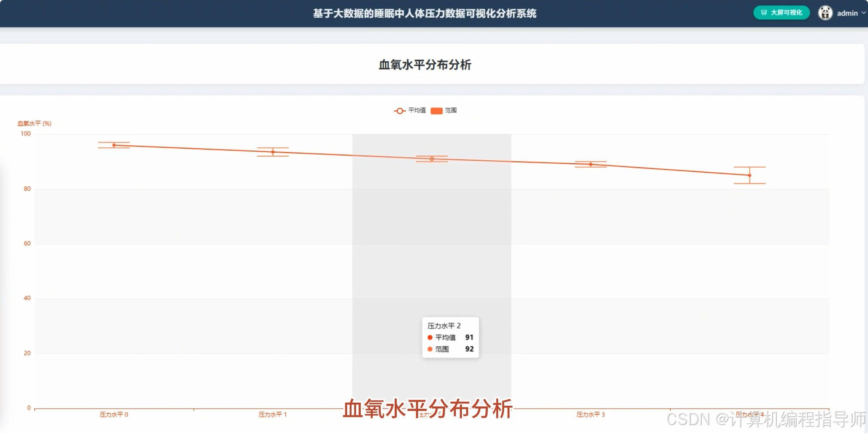This screenshot has width=868, height=434.
Task: Expand the admin account dropdown arrow
Action: pyautogui.click(x=863, y=13)
